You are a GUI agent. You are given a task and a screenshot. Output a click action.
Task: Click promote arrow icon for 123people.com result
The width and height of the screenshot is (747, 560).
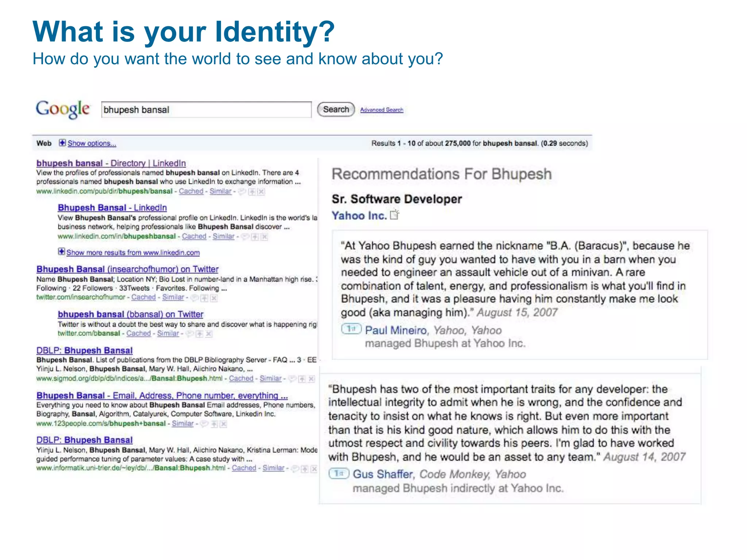(214, 424)
